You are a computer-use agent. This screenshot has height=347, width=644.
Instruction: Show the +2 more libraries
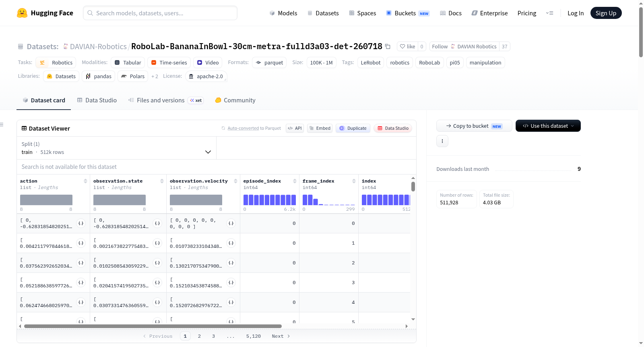tap(155, 76)
